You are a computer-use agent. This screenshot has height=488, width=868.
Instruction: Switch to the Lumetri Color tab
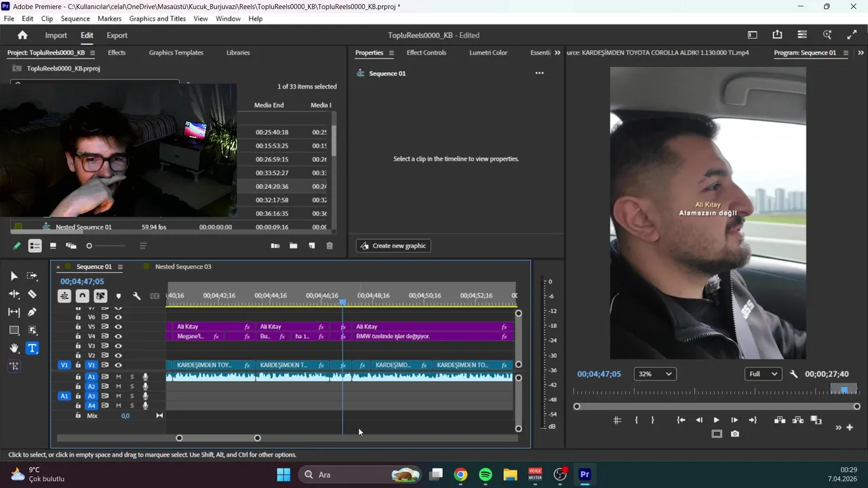(488, 53)
